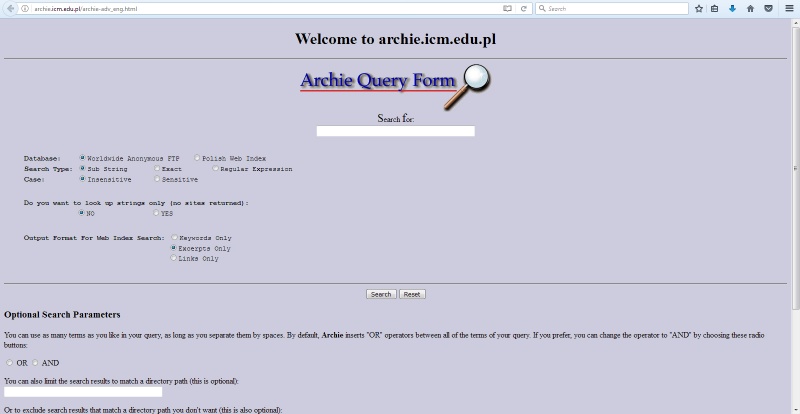Choose Sub String search type
800x414 pixels.
[x=82, y=168]
